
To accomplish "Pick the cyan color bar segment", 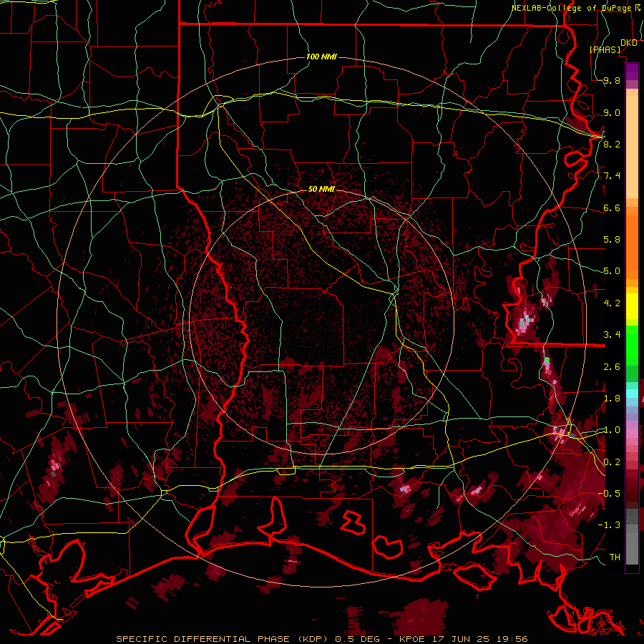I will (x=632, y=394).
